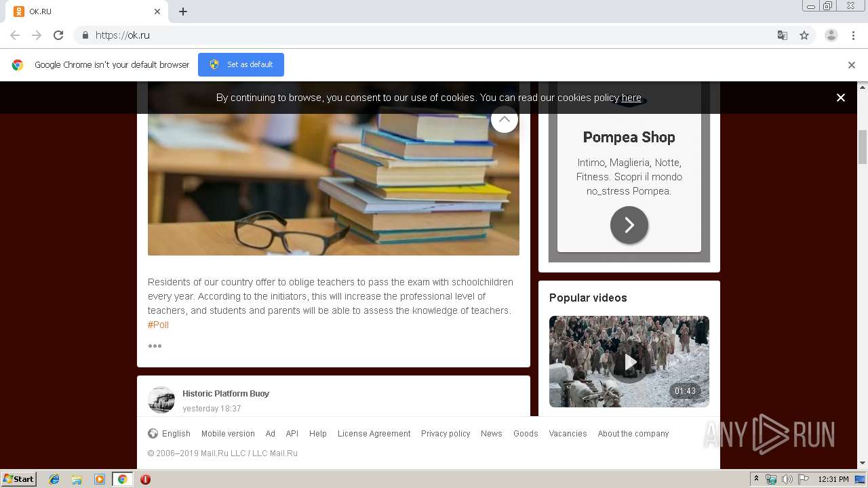Viewport: 868px width, 488px height.
Task: Open the Help footer link
Action: point(317,434)
